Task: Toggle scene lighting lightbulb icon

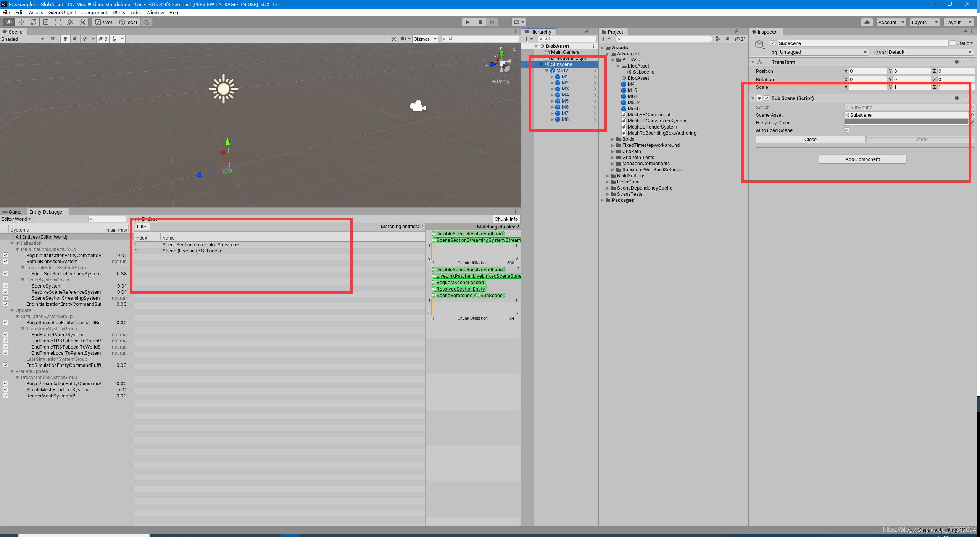Action: pos(65,39)
